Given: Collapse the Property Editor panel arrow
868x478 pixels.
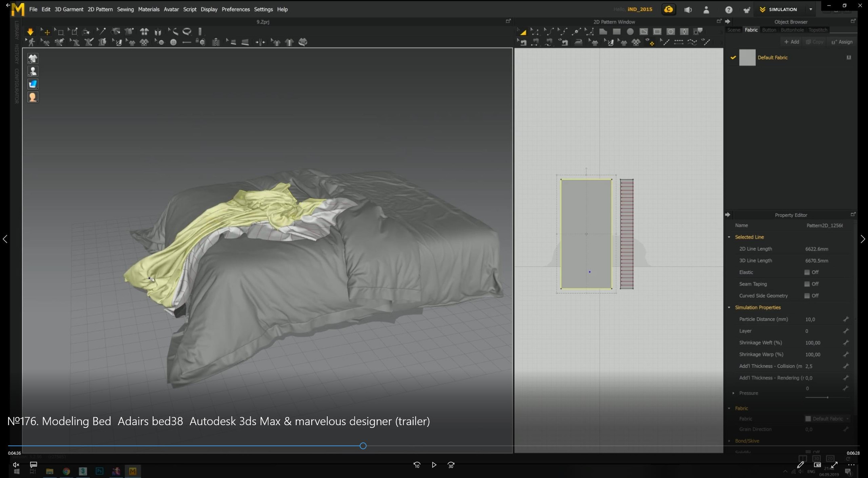Looking at the screenshot, I should pos(728,215).
